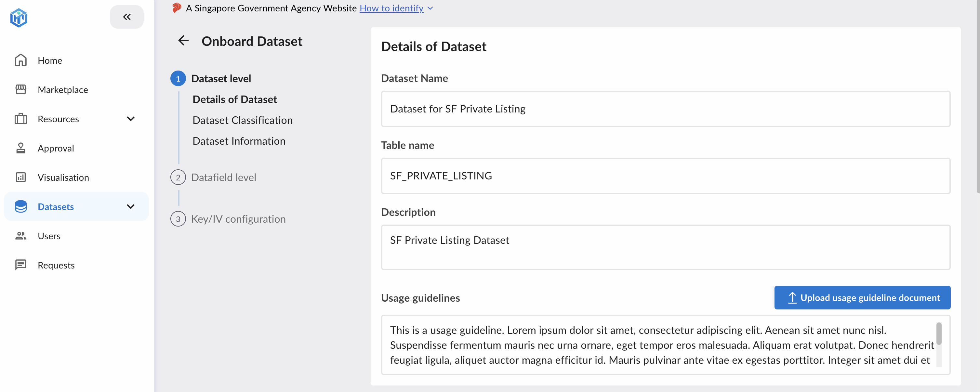Image resolution: width=980 pixels, height=392 pixels.
Task: Collapse the sidebar with the double-chevron button
Action: pos(127,17)
